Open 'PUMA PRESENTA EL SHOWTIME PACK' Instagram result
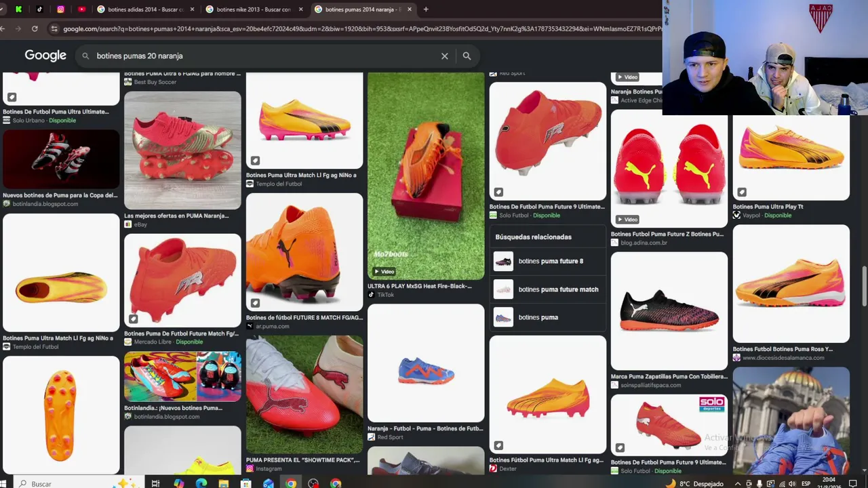This screenshot has height=488, width=868. [303, 460]
